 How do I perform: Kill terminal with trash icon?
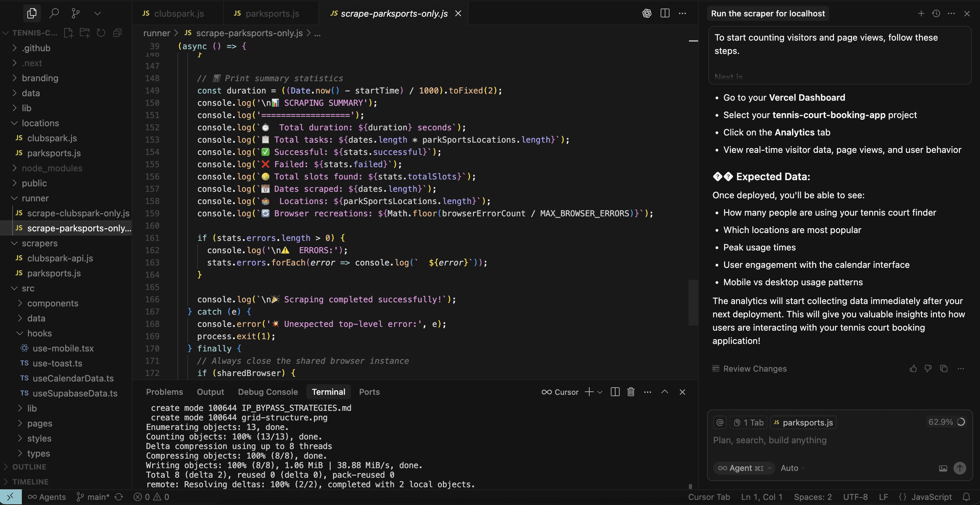[x=631, y=392]
